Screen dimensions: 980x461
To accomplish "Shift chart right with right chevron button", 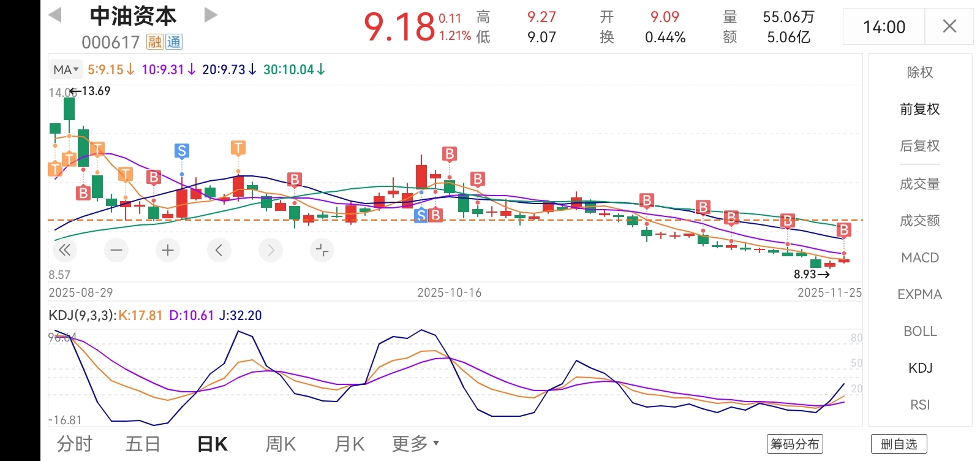I will (x=271, y=250).
